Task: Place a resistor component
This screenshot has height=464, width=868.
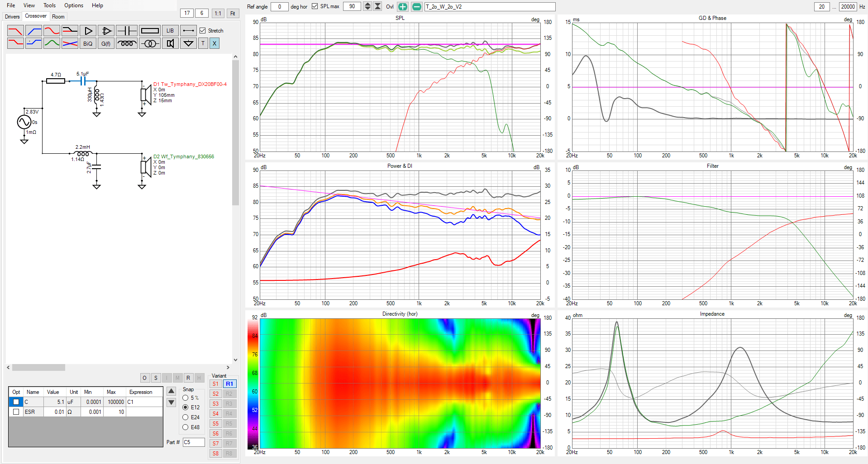Action: click(x=150, y=31)
